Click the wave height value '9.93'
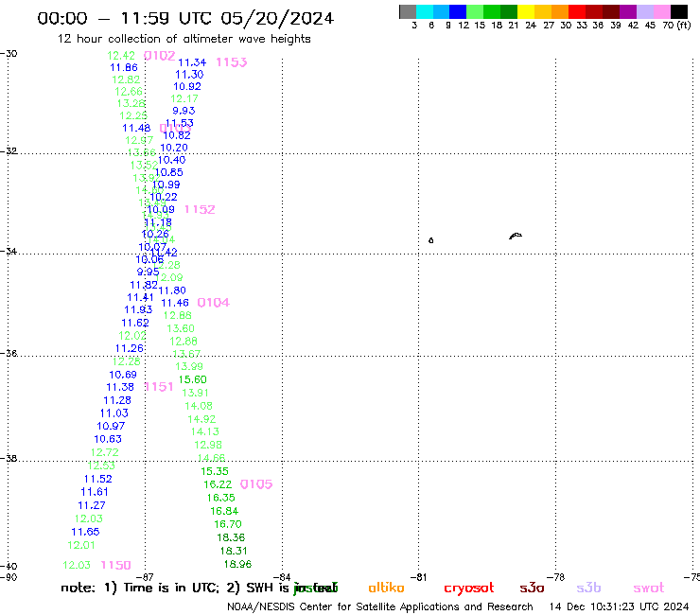Viewport: 700px width, 615px height. pyautogui.click(x=184, y=111)
